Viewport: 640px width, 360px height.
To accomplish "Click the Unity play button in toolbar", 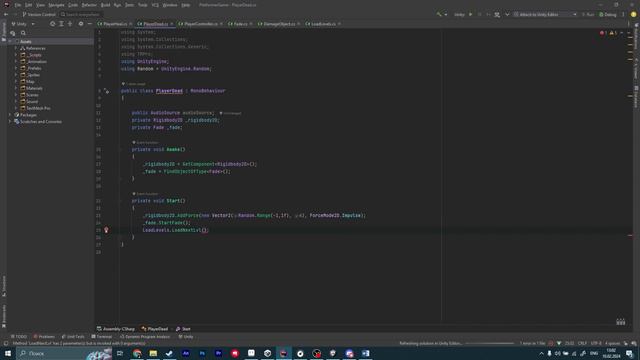I will [471, 14].
